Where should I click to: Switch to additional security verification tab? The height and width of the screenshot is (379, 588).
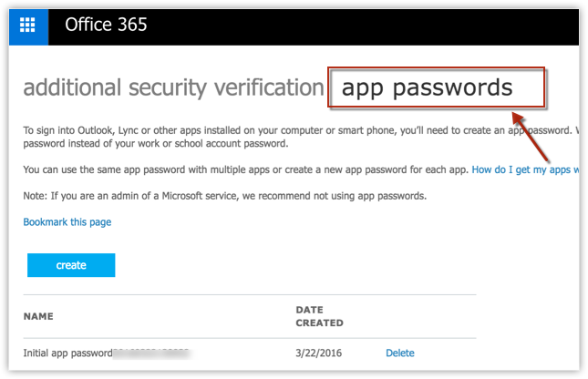coord(173,88)
